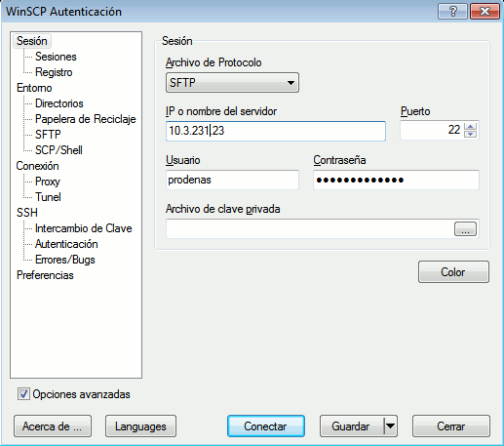Select the SSH category
This screenshot has width=504, height=446.
pyautogui.click(x=27, y=213)
